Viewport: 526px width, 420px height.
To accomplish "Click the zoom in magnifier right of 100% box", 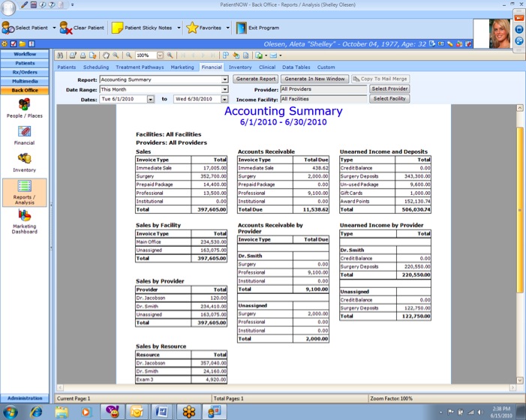I will [170, 55].
